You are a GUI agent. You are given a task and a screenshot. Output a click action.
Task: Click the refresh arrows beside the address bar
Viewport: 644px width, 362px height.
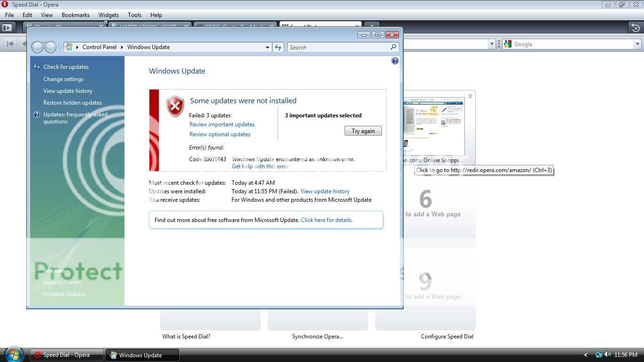[278, 47]
